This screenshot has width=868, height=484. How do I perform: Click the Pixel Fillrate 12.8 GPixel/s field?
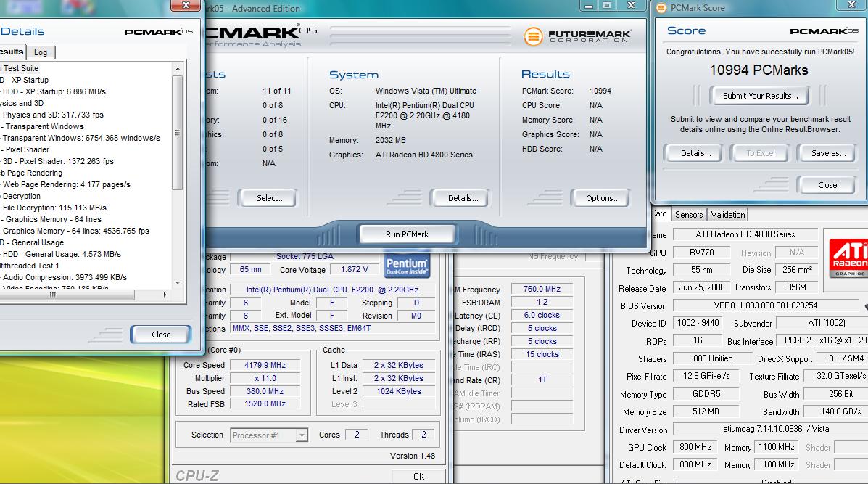706,376
